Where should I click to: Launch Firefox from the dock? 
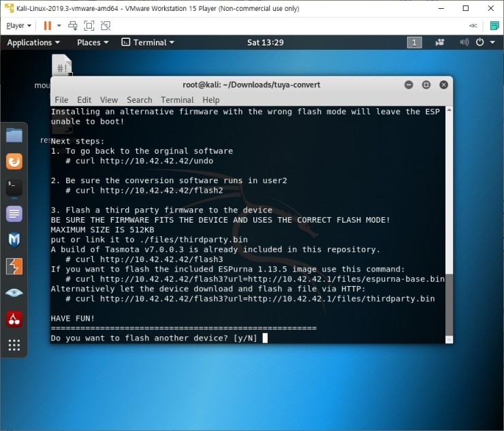[14, 161]
